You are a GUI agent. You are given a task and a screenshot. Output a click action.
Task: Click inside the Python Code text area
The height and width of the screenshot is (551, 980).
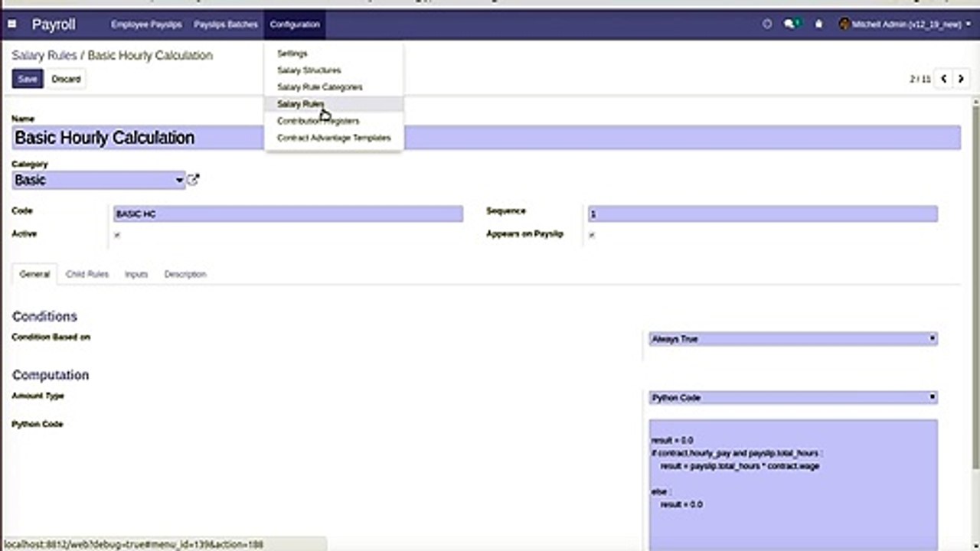point(793,485)
